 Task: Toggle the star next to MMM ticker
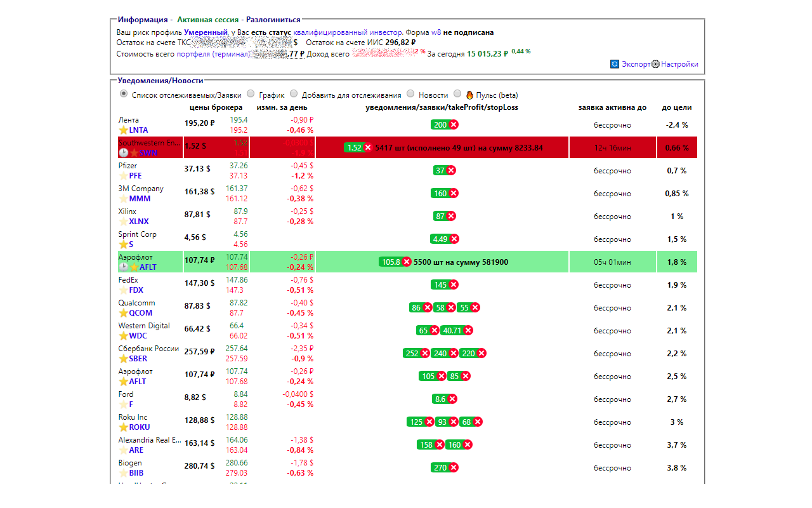123,199
